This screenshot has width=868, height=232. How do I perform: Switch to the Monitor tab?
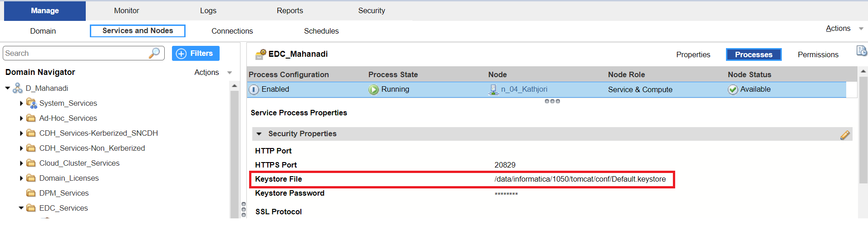(127, 10)
